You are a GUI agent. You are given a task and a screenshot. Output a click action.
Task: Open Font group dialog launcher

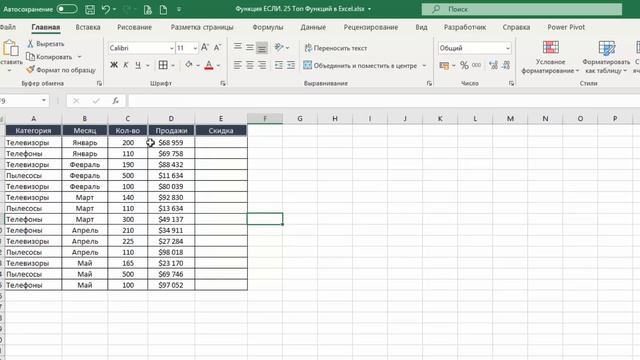[x=223, y=83]
